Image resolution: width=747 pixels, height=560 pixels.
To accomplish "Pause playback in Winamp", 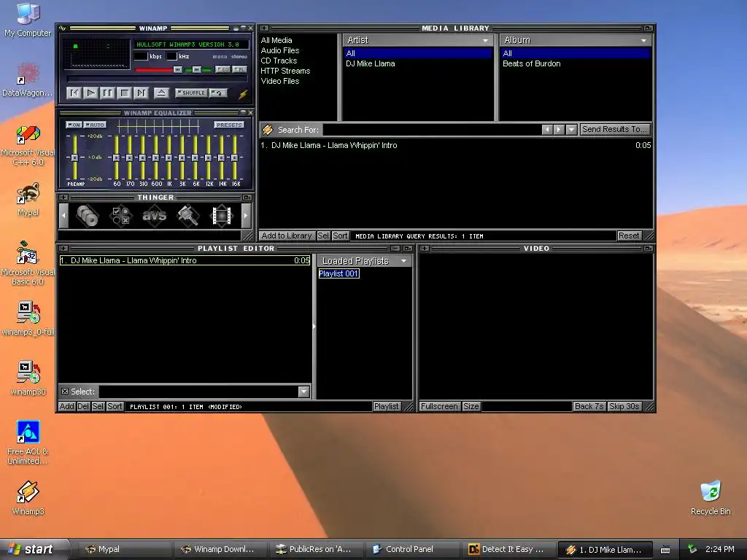I will pyautogui.click(x=108, y=93).
